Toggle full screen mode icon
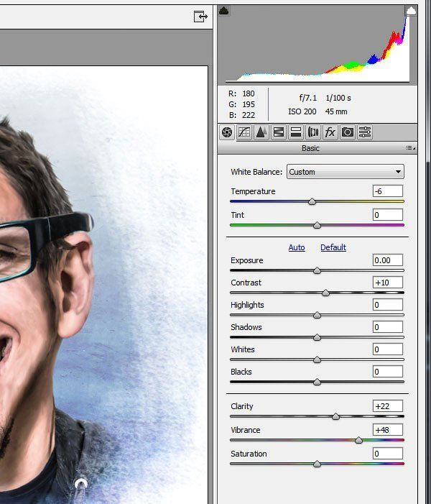 200,17
